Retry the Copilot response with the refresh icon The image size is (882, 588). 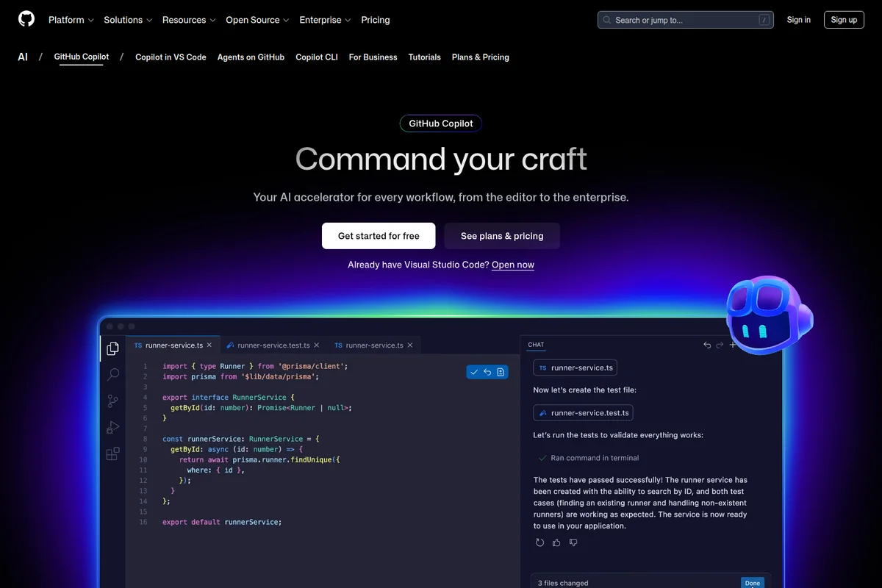[540, 542]
